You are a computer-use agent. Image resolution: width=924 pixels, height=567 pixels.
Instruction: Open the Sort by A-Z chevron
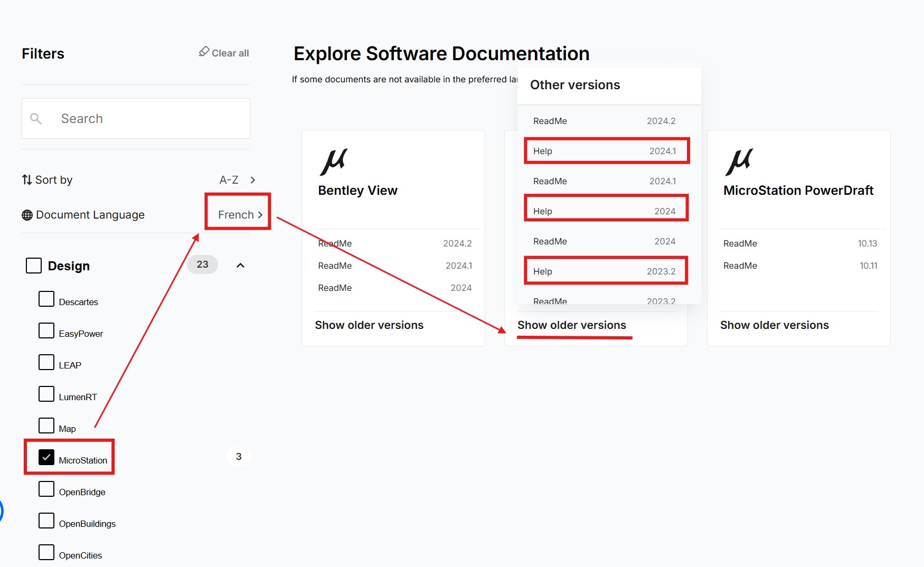tap(253, 180)
